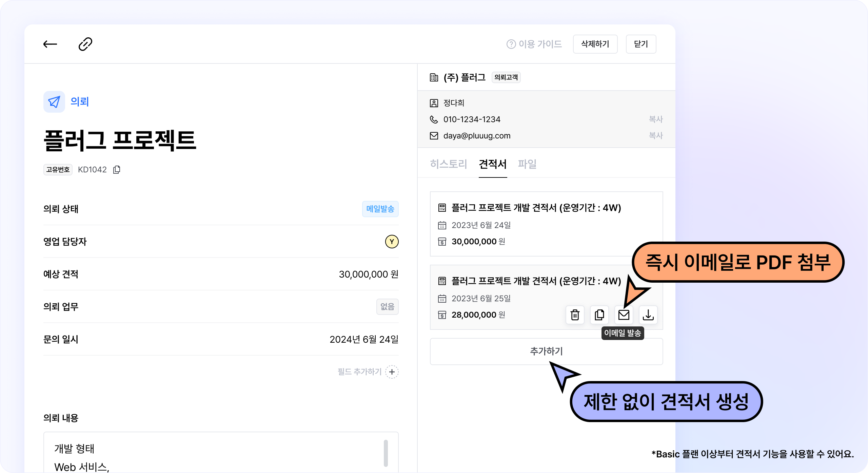Image resolution: width=868 pixels, height=473 pixels.
Task: Click the back arrow icon
Action: click(50, 44)
